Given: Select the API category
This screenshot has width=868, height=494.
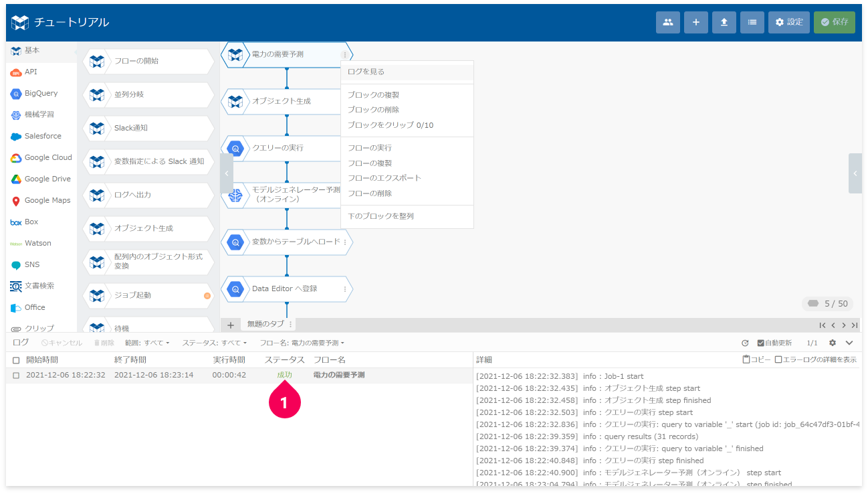Looking at the screenshot, I should [x=41, y=72].
